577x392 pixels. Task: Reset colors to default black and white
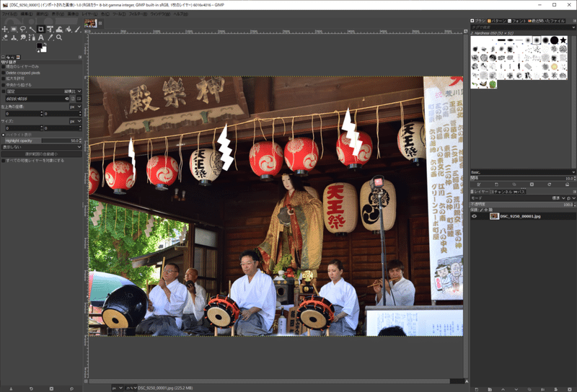[x=38, y=50]
